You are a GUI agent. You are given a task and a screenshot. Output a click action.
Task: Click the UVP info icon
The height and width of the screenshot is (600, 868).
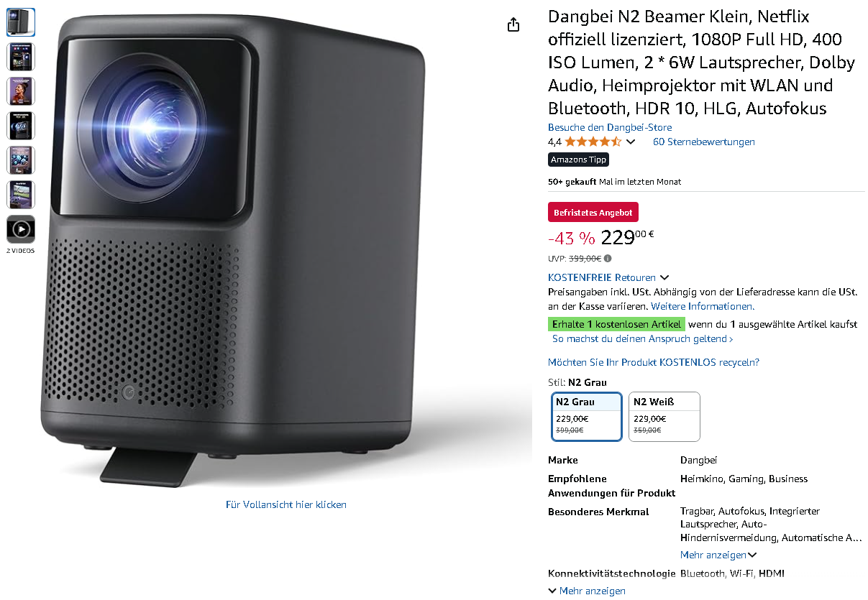tap(608, 259)
